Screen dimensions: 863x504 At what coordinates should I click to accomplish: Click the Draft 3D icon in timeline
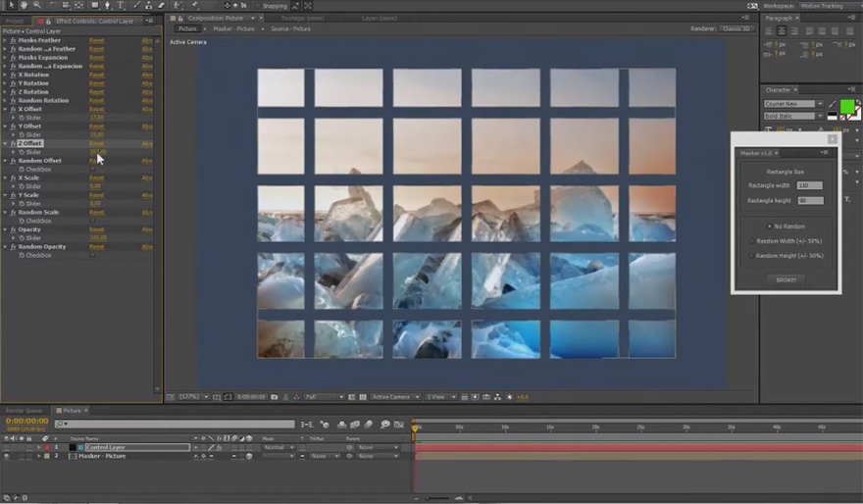tap(325, 425)
